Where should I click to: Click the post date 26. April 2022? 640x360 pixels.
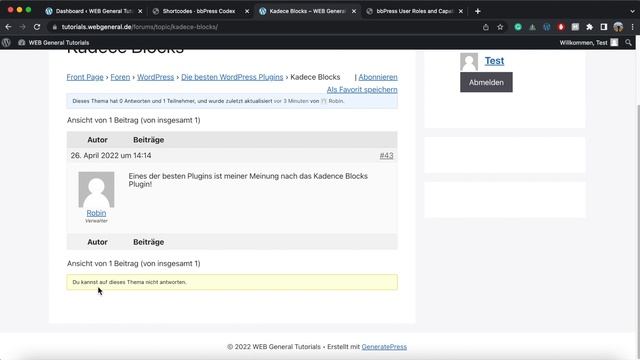click(111, 156)
